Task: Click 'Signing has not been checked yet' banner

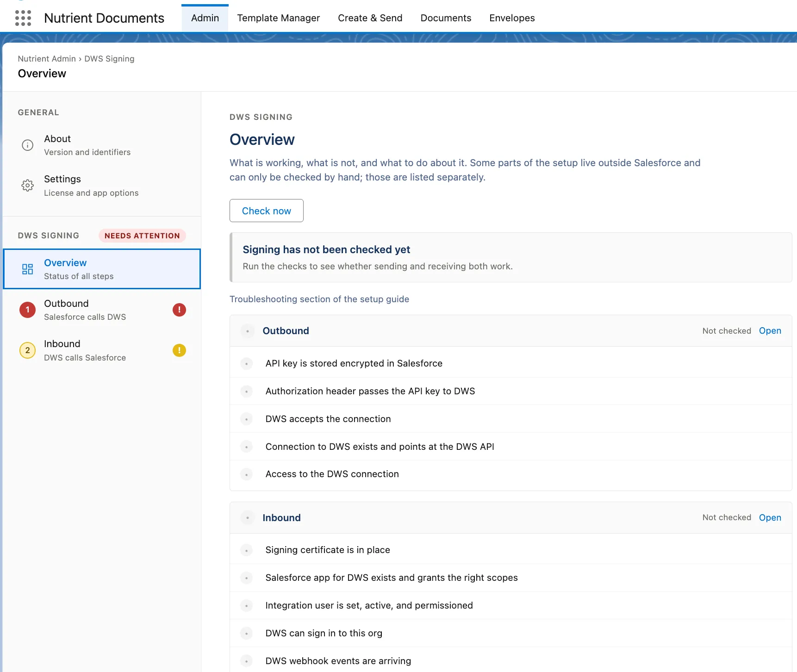Action: tap(511, 257)
